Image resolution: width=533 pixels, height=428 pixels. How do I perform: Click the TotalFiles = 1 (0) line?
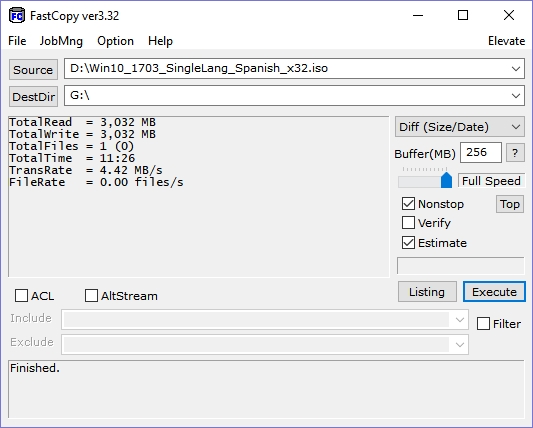point(71,146)
